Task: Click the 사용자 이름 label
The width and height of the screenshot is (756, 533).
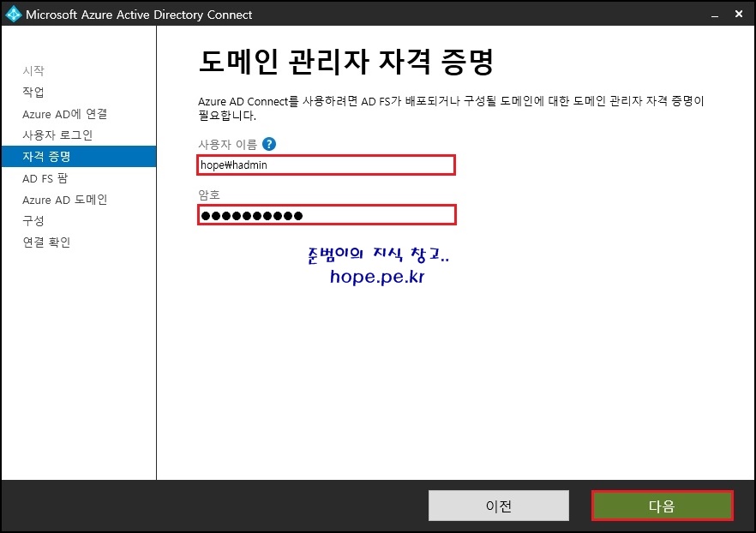Action: click(x=228, y=144)
